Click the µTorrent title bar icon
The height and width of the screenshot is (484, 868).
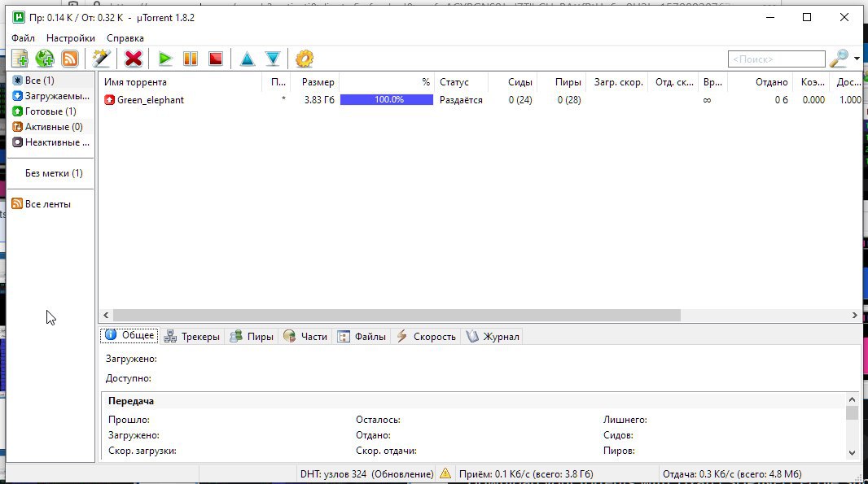(19, 17)
